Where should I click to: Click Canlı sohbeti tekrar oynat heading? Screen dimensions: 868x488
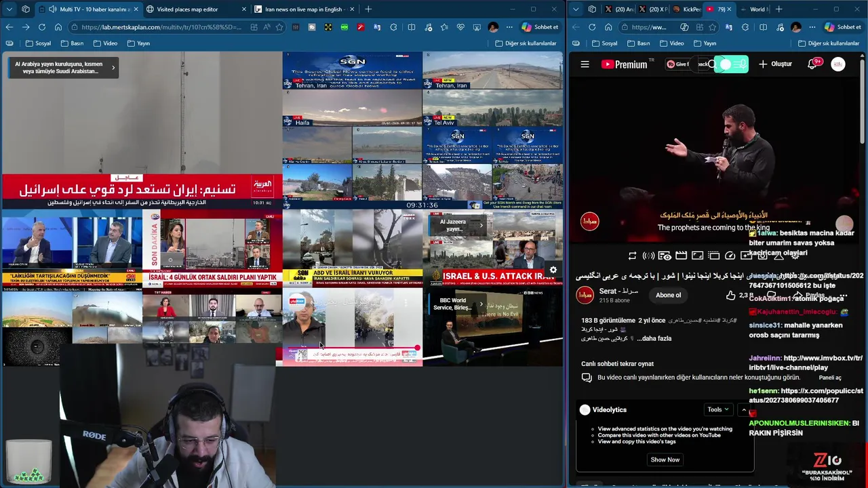pyautogui.click(x=617, y=364)
